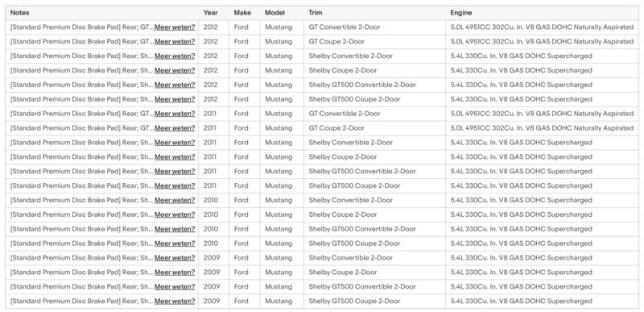Image resolution: width=644 pixels, height=312 pixels.
Task: Click the Trim column header
Action: pos(315,13)
